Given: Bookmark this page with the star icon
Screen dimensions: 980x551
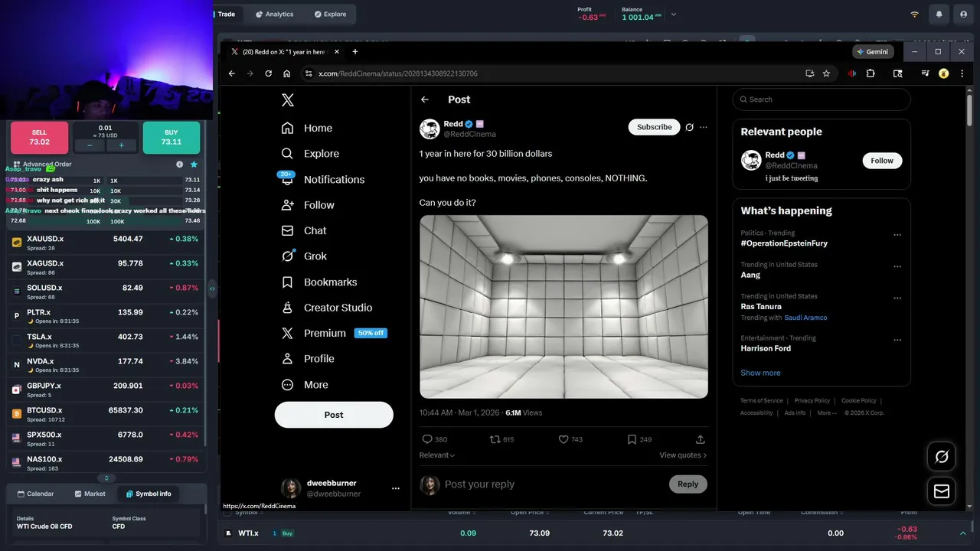Looking at the screenshot, I should (x=826, y=73).
